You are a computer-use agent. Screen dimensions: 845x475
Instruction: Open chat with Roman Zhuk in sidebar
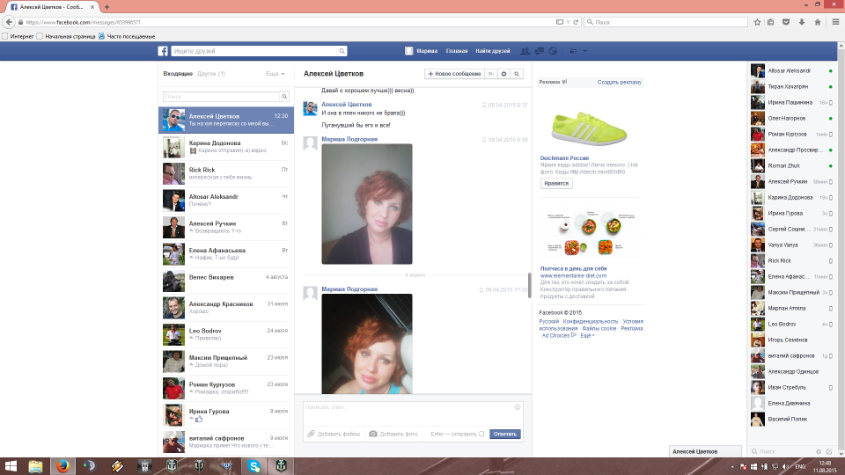pyautogui.click(x=792, y=166)
